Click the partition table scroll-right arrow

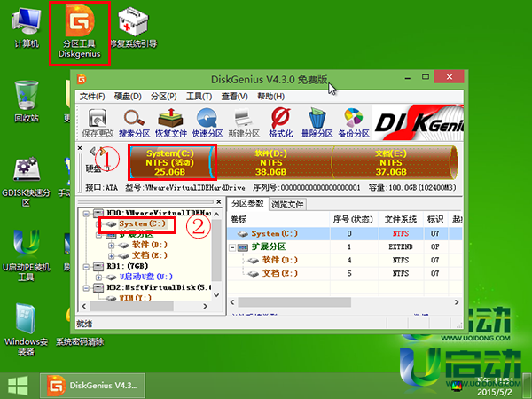tap(457, 302)
